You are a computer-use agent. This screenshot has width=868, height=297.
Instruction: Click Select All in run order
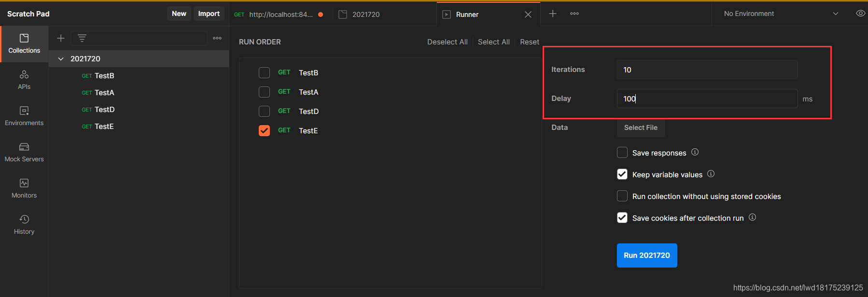(494, 42)
